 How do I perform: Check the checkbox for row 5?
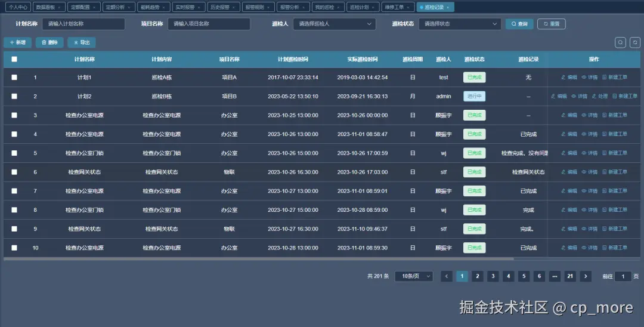[x=14, y=153]
